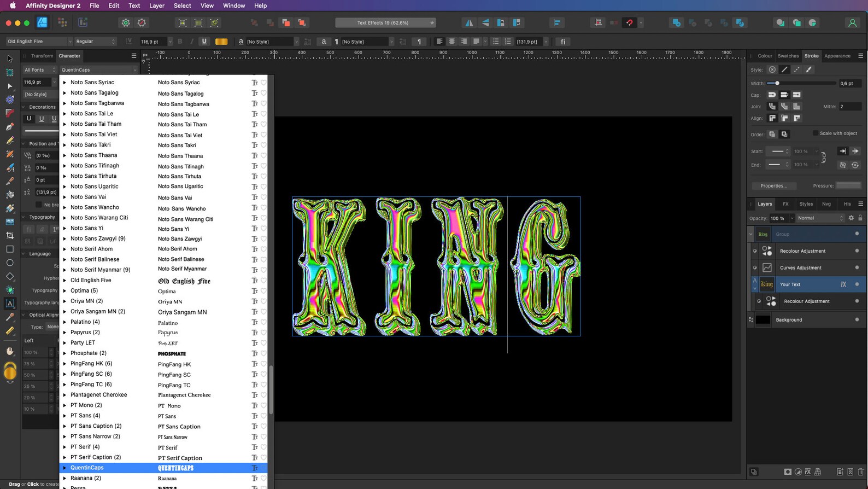Viewport: 868px width, 489px height.
Task: Expand PingFang HK font family
Action: pyautogui.click(x=64, y=364)
